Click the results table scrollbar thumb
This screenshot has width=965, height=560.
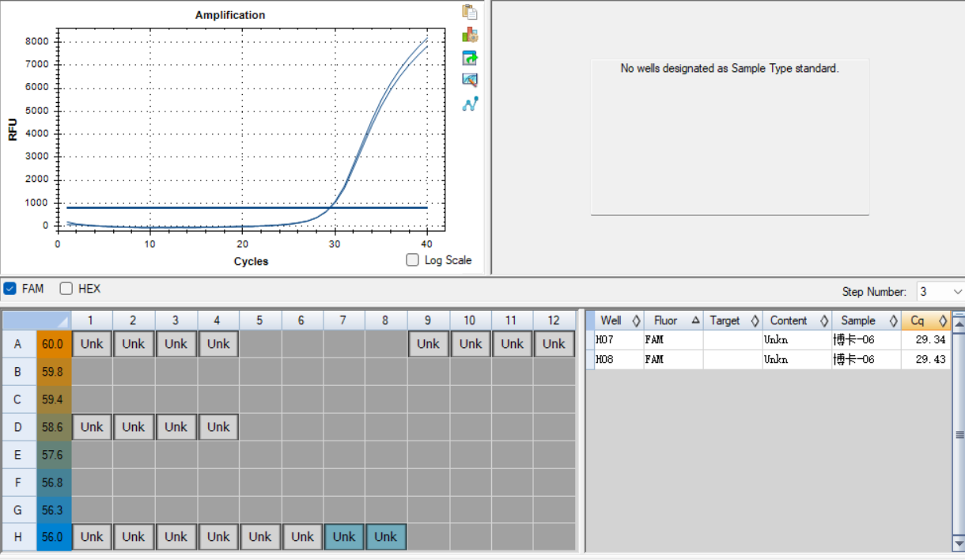[x=959, y=434]
